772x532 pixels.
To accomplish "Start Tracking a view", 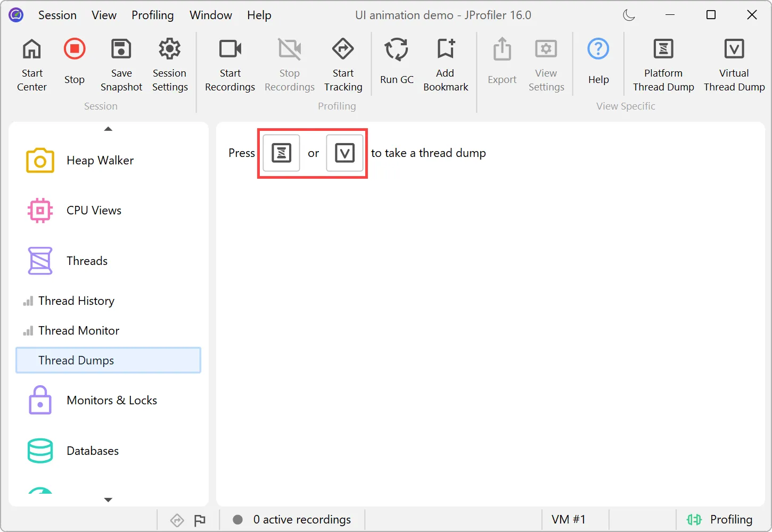I will [343, 64].
